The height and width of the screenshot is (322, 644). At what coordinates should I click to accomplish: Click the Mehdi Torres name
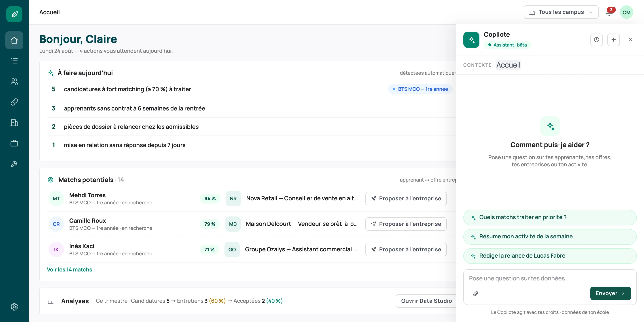[87, 195]
